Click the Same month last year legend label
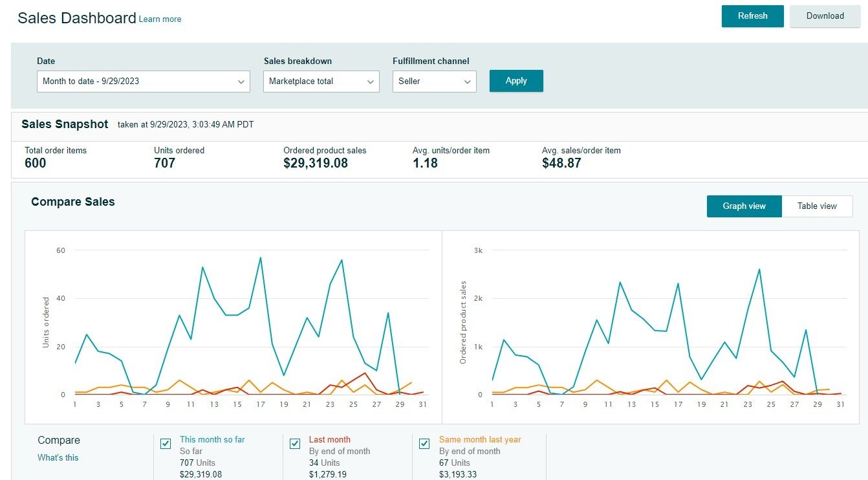The image size is (868, 480). [479, 440]
